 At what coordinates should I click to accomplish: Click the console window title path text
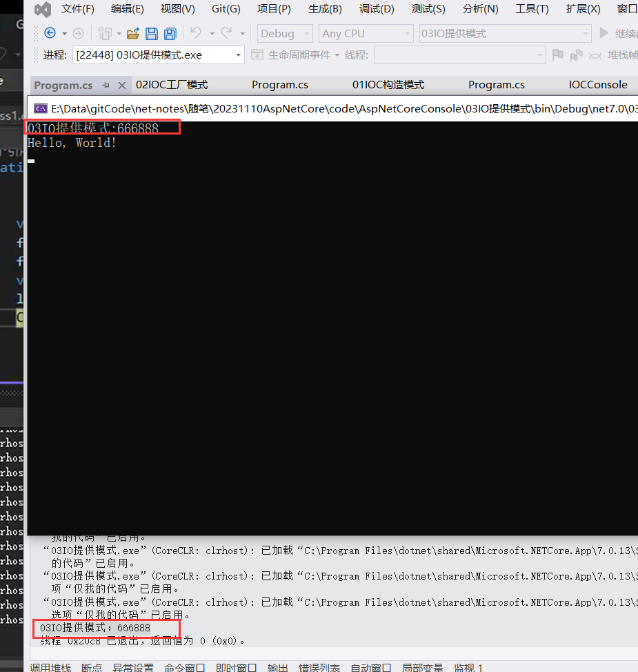coord(344,108)
